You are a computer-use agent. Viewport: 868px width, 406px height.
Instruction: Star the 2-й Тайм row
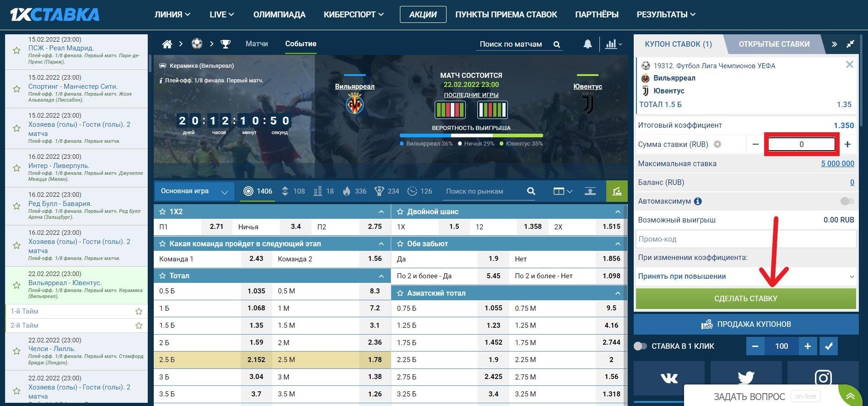(139, 325)
